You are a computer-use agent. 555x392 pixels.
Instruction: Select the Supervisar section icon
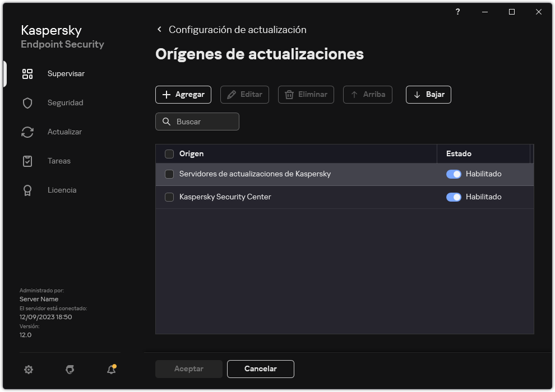(27, 73)
